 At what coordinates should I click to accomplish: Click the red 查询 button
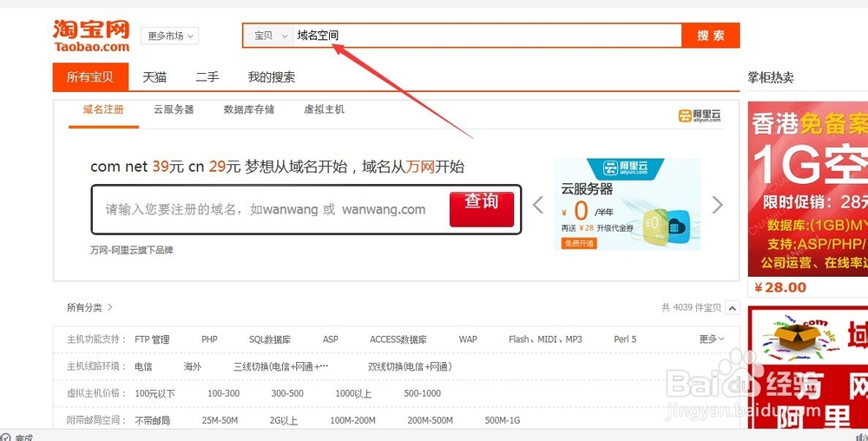[x=482, y=209]
